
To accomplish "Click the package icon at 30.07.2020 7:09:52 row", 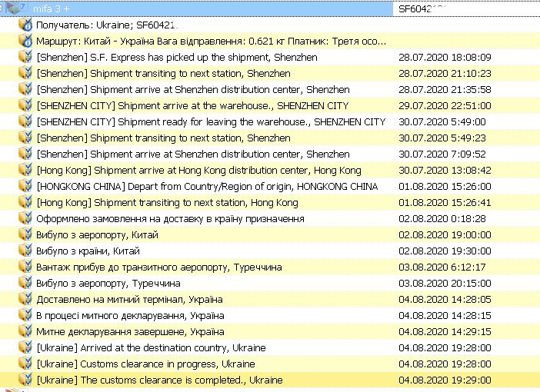I will [25, 154].
